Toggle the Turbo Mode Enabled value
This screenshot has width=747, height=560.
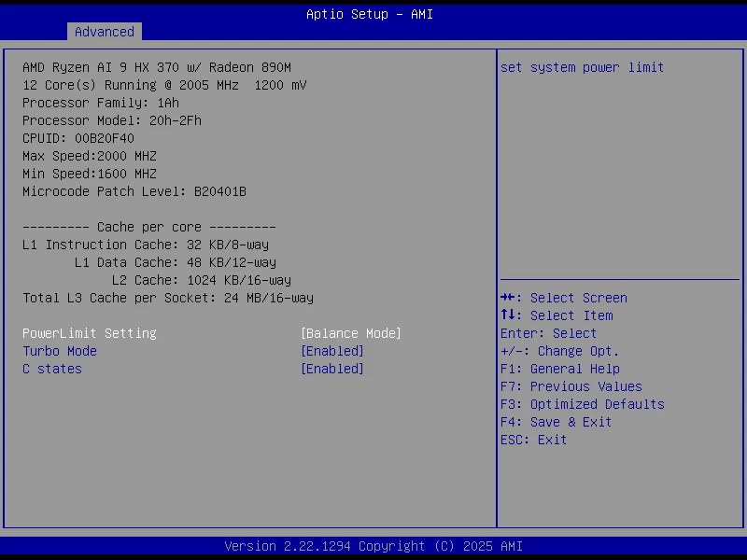(x=331, y=351)
